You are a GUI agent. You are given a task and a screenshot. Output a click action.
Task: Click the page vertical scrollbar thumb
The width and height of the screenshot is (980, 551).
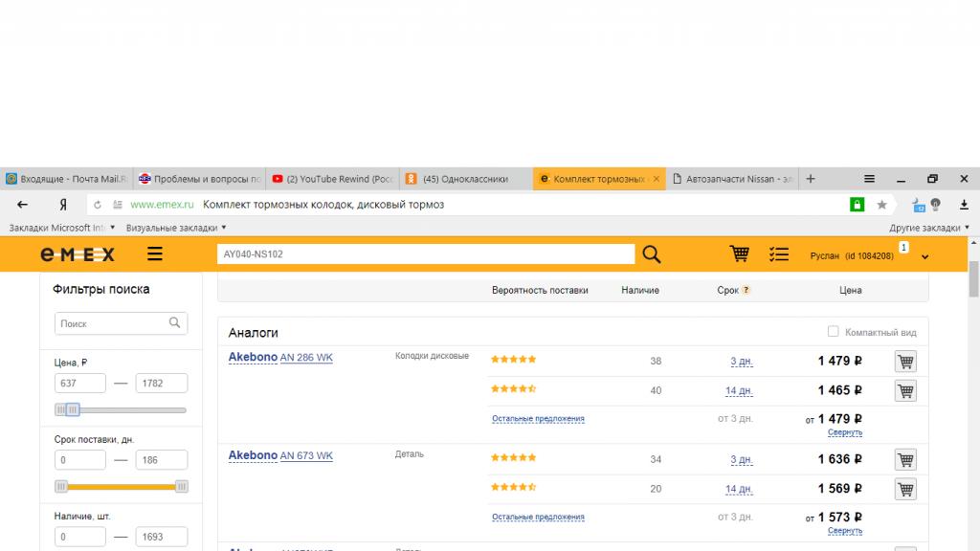click(x=973, y=279)
